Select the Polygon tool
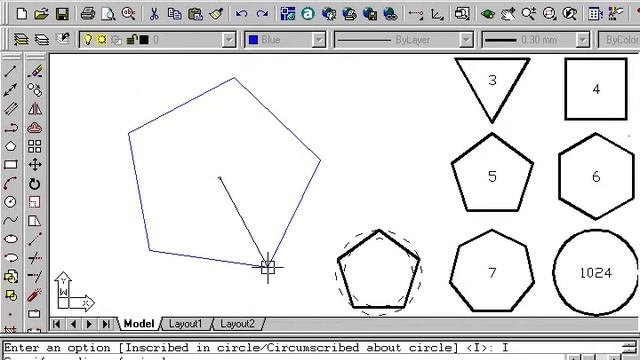The width and height of the screenshot is (640, 360). click(x=11, y=146)
